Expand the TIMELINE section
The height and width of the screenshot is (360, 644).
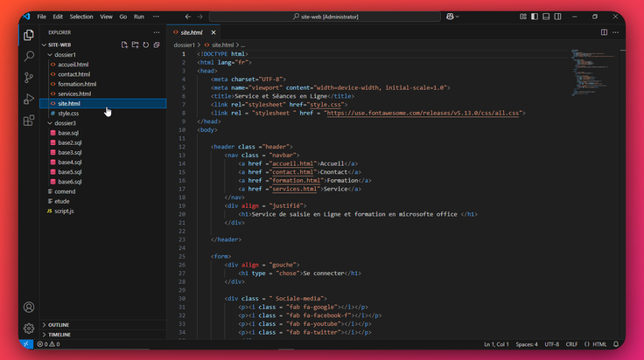tap(59, 335)
